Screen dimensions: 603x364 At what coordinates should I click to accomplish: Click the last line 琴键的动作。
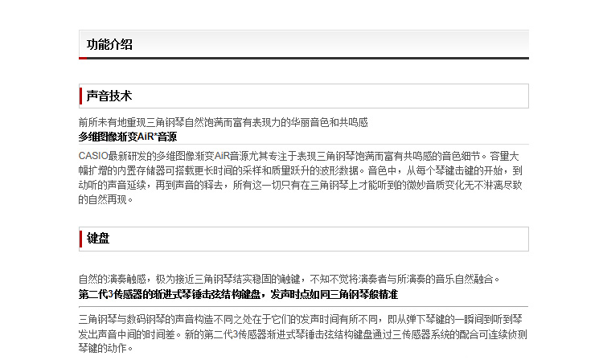[106, 348]
